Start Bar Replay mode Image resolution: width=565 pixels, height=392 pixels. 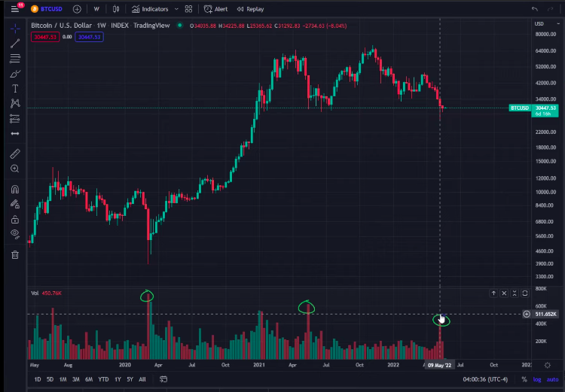(250, 9)
